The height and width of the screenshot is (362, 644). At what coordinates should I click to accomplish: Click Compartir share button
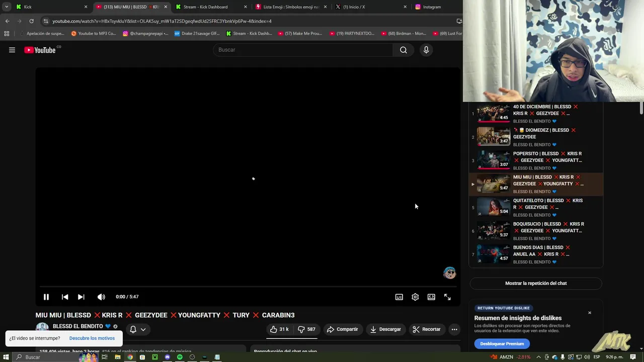pos(342,329)
